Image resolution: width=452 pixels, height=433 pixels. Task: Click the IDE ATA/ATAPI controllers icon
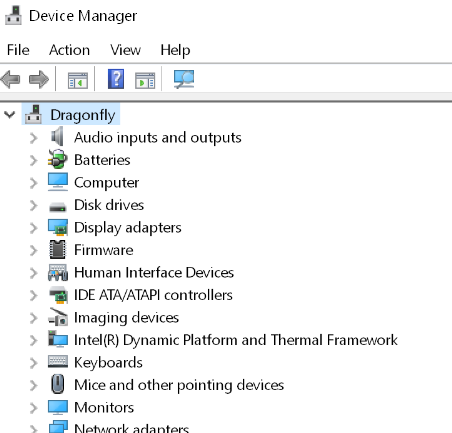point(58,295)
